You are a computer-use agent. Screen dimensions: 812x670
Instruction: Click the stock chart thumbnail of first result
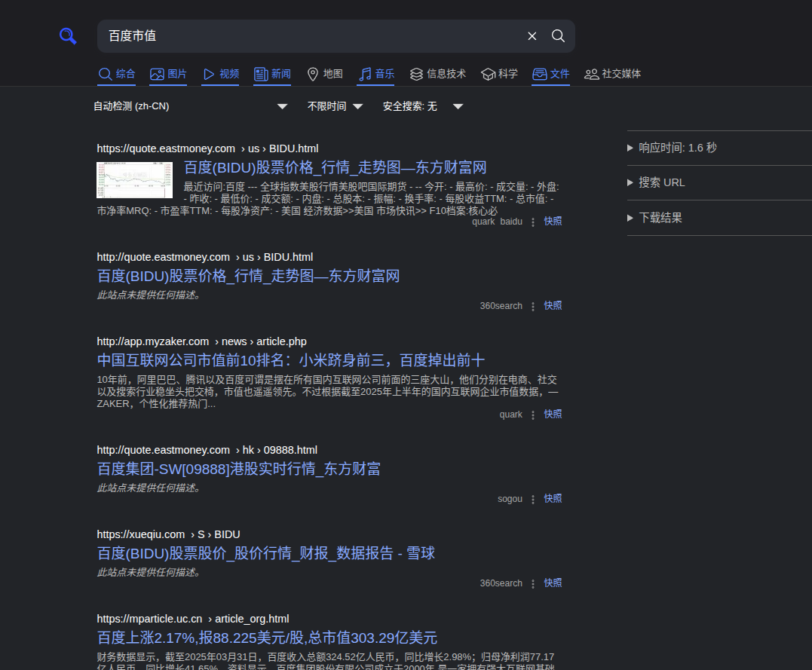(134, 180)
